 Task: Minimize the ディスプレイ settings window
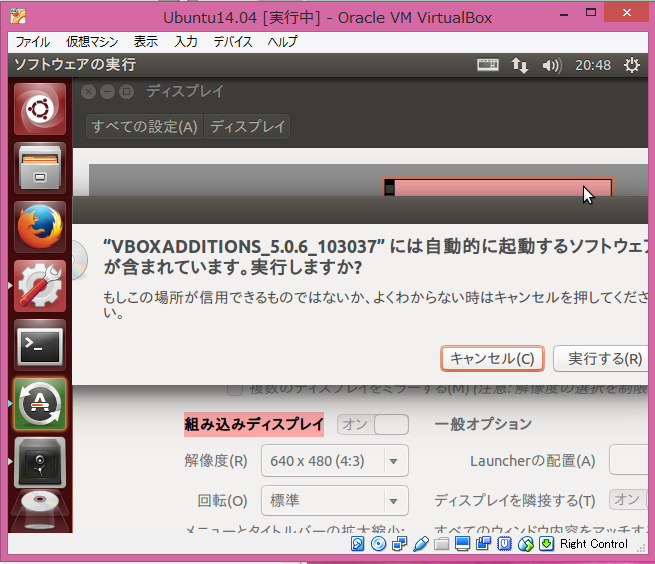(107, 91)
